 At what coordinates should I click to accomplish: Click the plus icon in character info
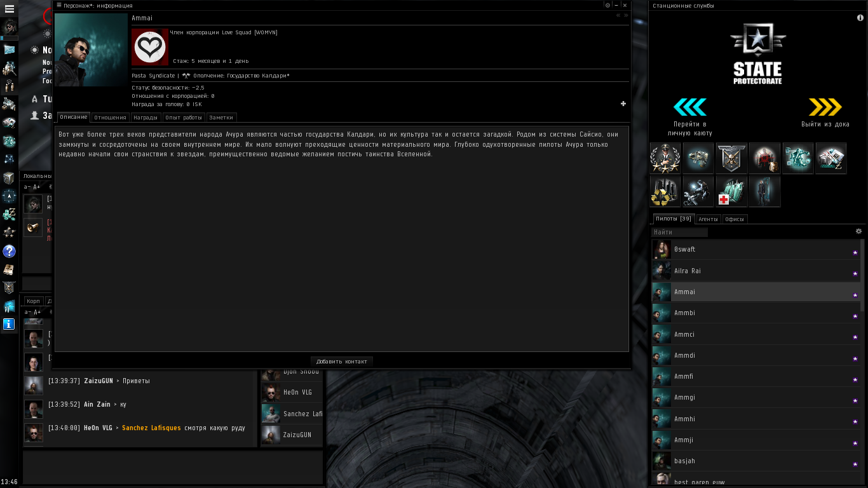point(623,104)
